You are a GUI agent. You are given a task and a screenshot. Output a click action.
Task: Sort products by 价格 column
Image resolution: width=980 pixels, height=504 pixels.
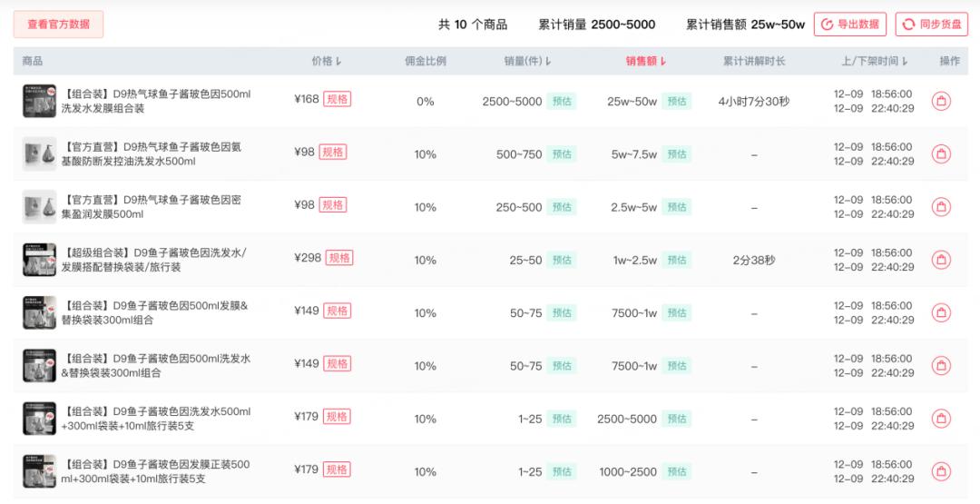(x=327, y=61)
